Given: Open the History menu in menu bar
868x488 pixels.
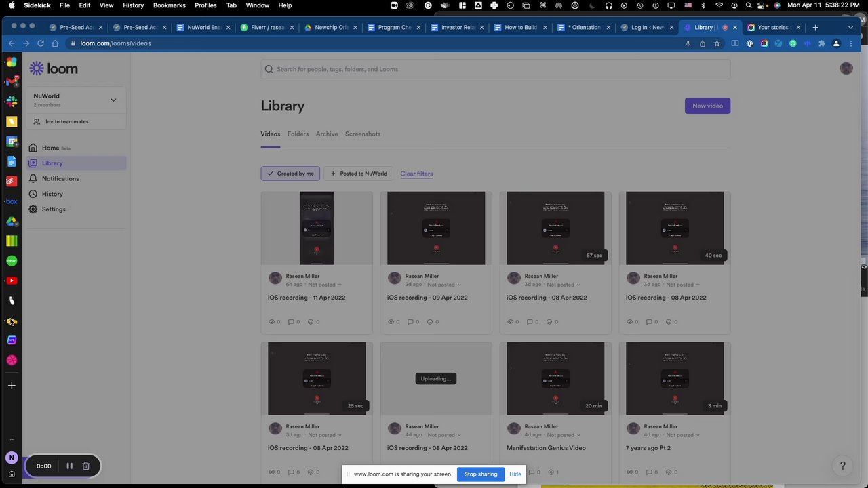Looking at the screenshot, I should click(133, 5).
